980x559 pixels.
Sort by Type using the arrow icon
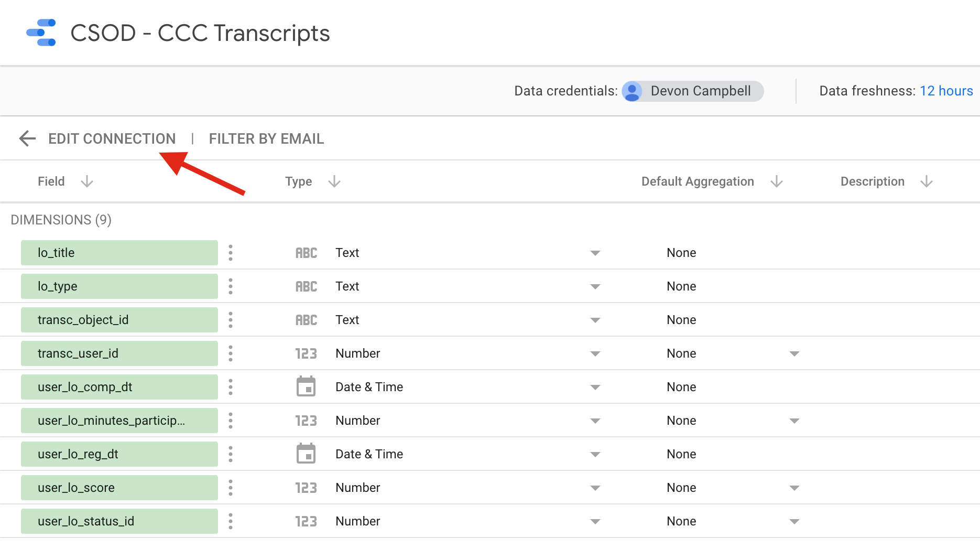(x=334, y=181)
